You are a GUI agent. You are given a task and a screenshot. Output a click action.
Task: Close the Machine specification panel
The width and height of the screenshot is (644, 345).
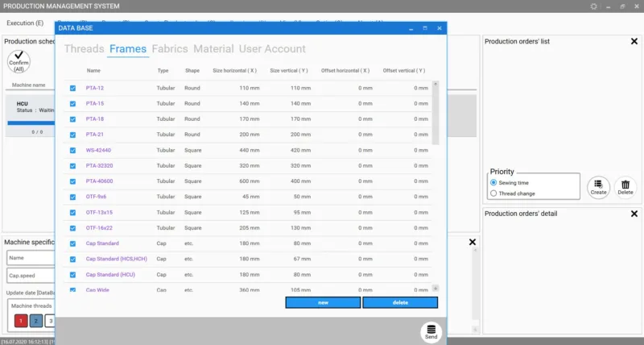pyautogui.click(x=473, y=242)
